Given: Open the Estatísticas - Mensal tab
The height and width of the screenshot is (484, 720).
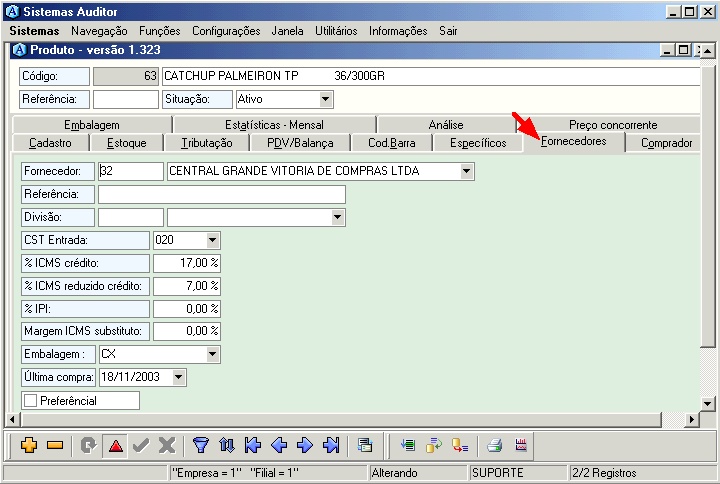Looking at the screenshot, I should pyautogui.click(x=274, y=124).
